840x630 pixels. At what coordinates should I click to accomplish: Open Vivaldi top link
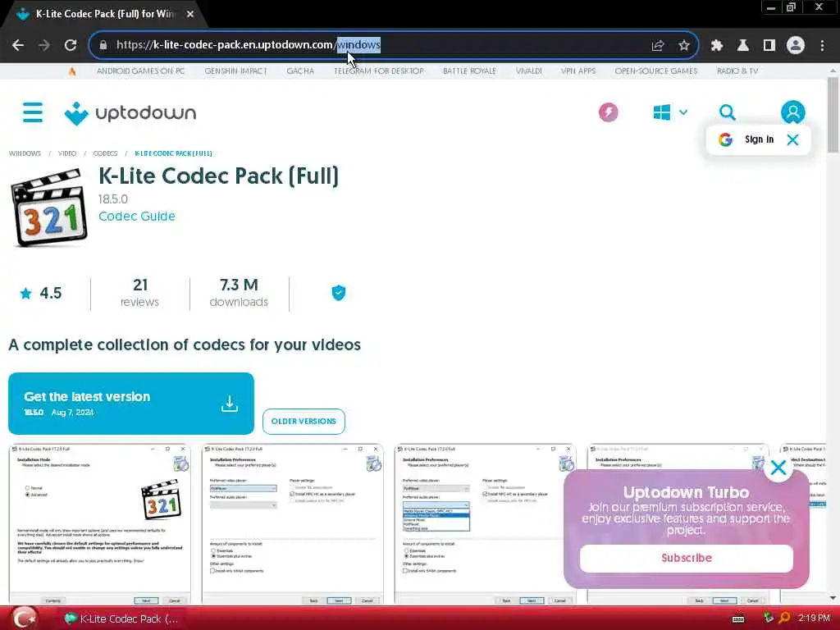(x=529, y=71)
